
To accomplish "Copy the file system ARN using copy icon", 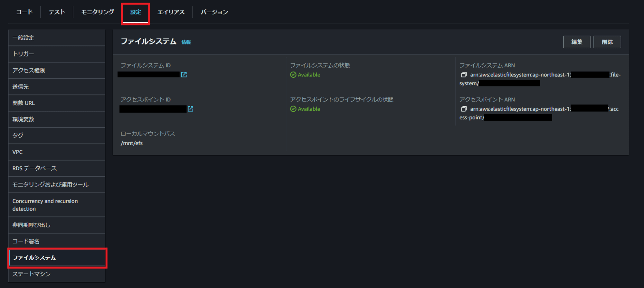I will (464, 74).
